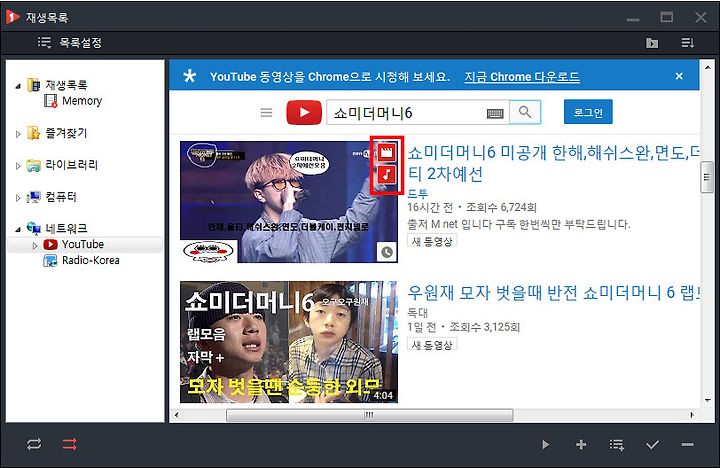Open the first video thumbnail 한해 해쉬스완
Screen dimensions: 720x468
coord(289,202)
